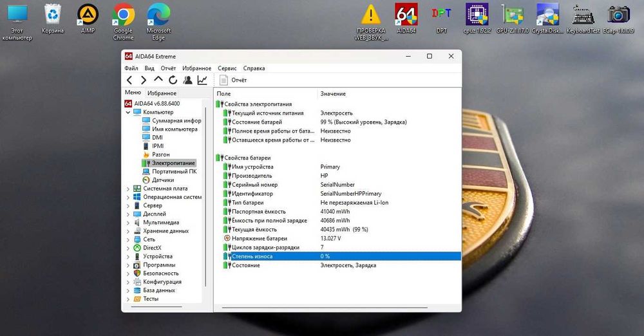
Task: Select Безопасность tree item
Action: [x=156, y=273]
